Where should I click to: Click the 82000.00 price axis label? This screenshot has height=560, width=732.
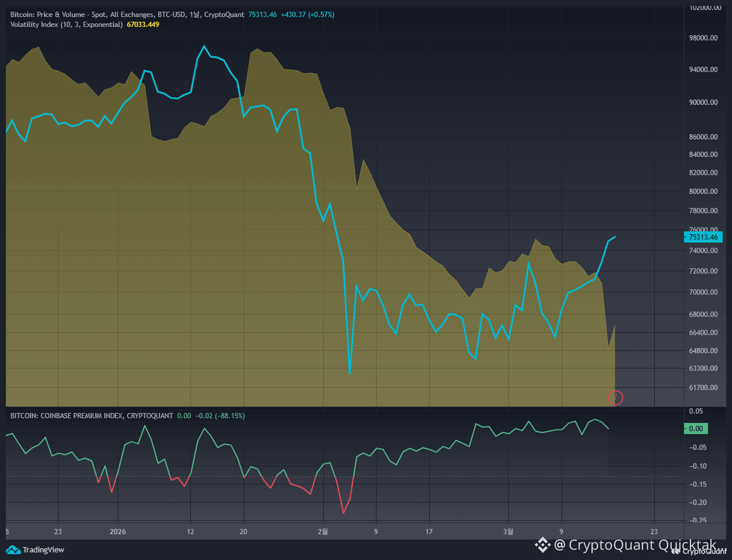point(703,173)
